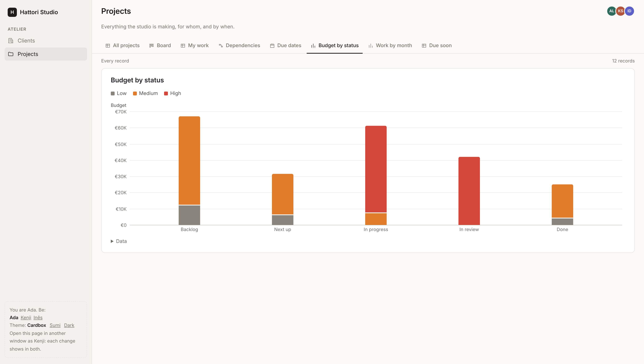The image size is (644, 364).
Task: Select the Cardbox theme
Action: [x=37, y=325]
